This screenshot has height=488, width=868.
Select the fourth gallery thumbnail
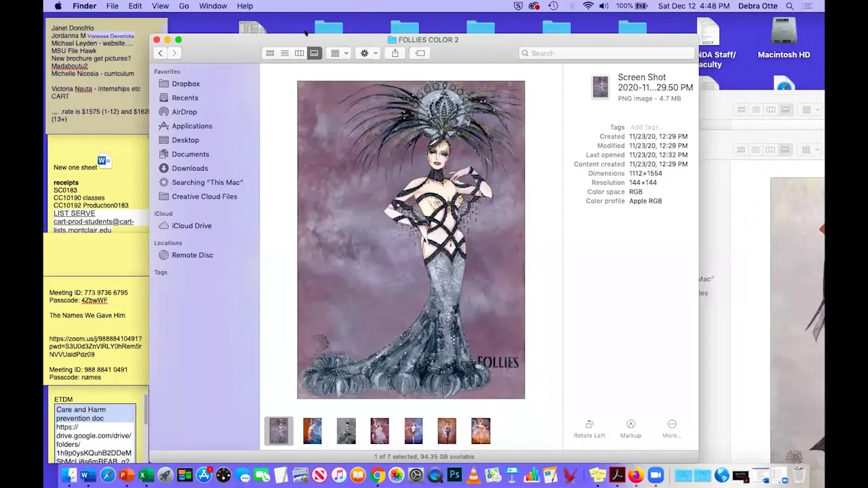tap(380, 431)
